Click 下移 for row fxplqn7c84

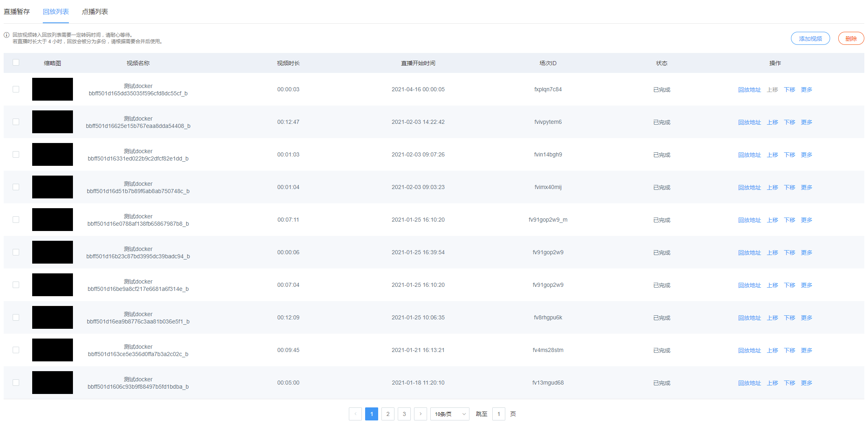[789, 90]
